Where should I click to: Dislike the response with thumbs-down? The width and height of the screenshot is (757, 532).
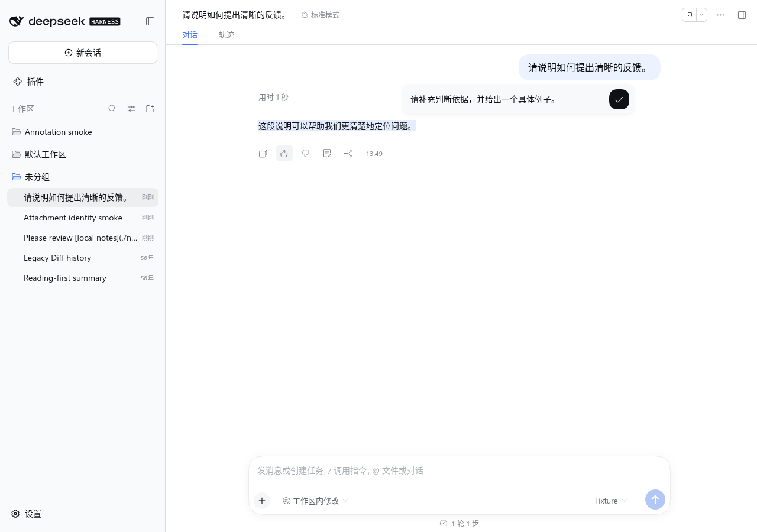coord(306,153)
